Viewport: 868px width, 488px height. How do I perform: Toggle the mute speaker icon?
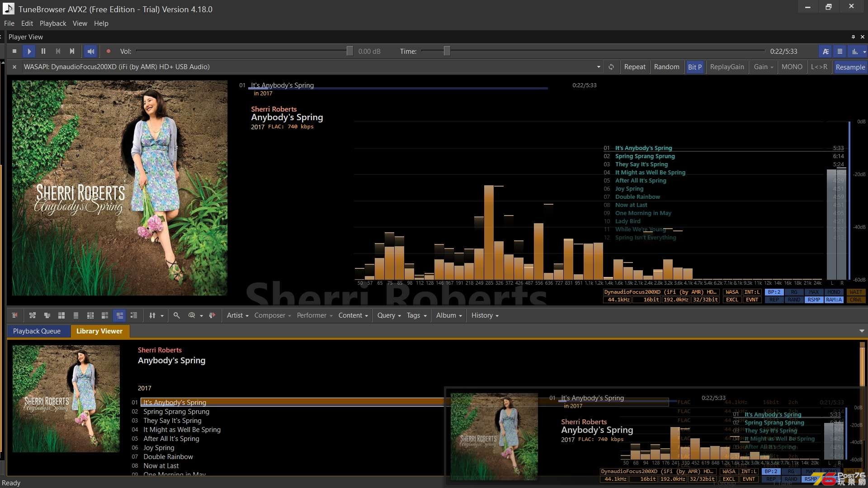tap(91, 52)
